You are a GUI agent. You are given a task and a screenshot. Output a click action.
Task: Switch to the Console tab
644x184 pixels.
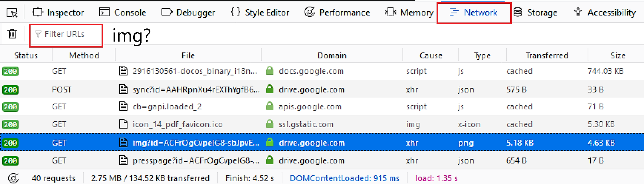123,12
